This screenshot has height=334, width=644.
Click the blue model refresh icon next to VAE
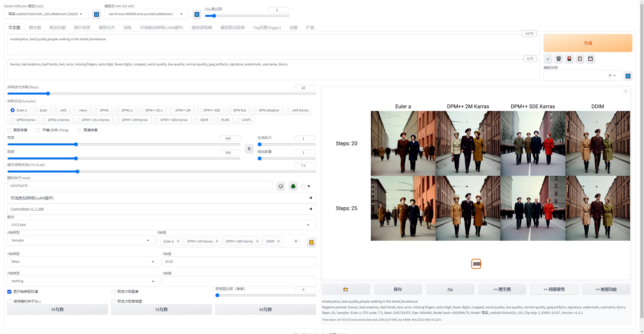click(x=196, y=14)
